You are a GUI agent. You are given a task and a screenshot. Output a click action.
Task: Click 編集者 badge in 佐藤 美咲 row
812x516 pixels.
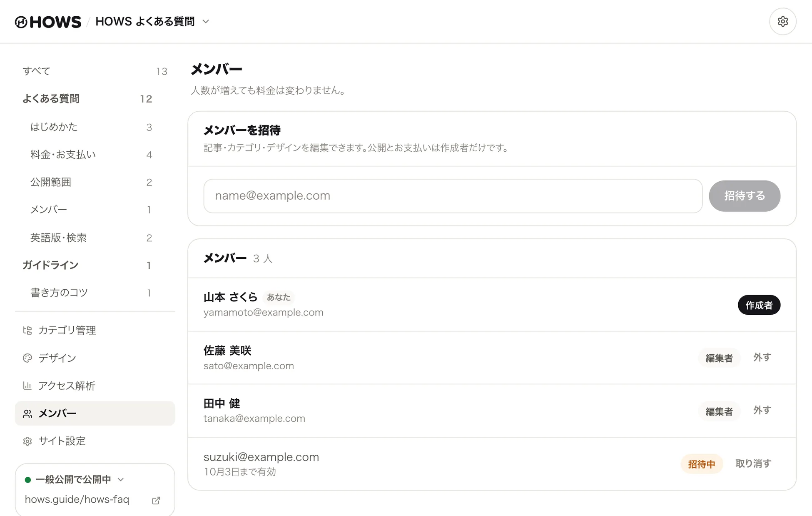coord(719,358)
